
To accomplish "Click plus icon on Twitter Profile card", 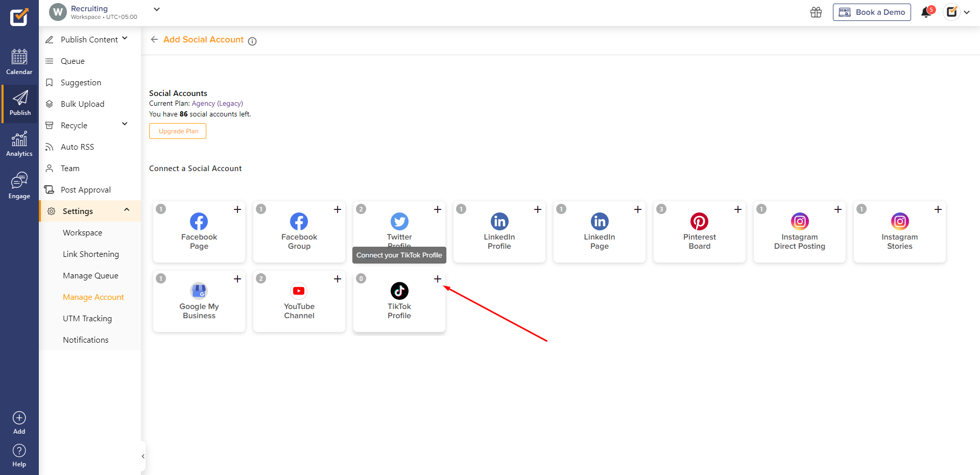I will 438,209.
